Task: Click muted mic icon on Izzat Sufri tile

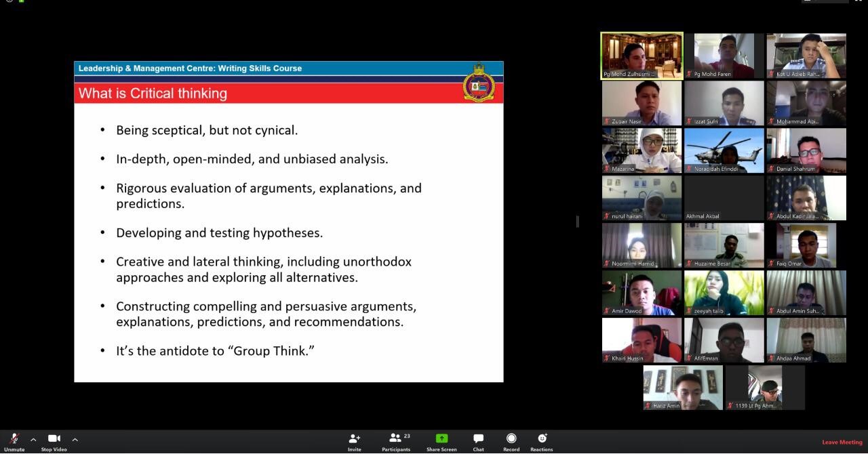Action: coord(689,121)
